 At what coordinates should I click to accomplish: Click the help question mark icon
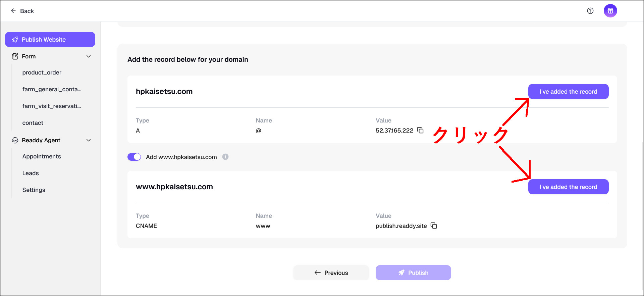coord(590,11)
